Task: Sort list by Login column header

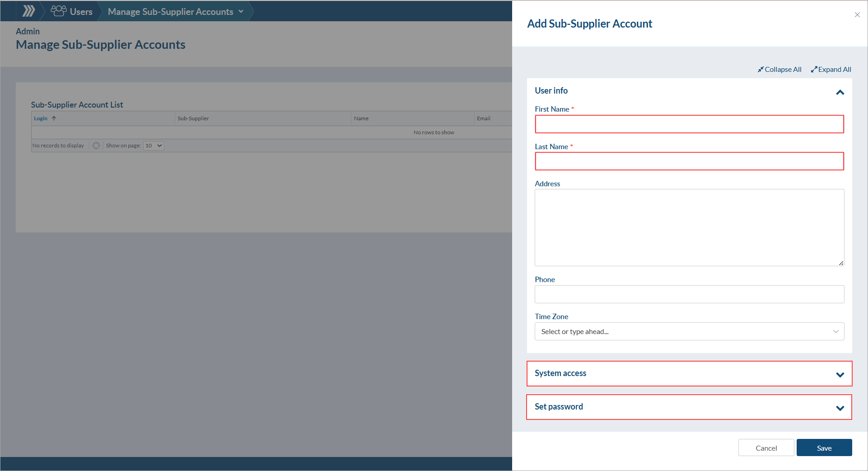Action: click(x=41, y=118)
